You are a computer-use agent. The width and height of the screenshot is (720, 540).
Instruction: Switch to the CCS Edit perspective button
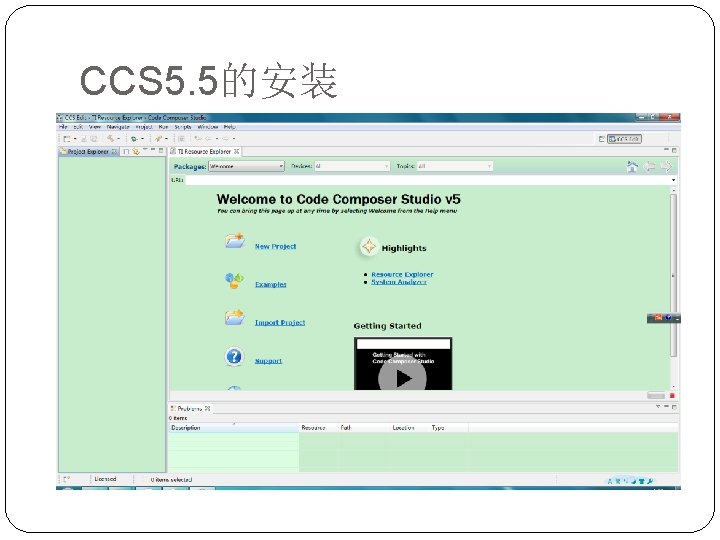[624, 139]
